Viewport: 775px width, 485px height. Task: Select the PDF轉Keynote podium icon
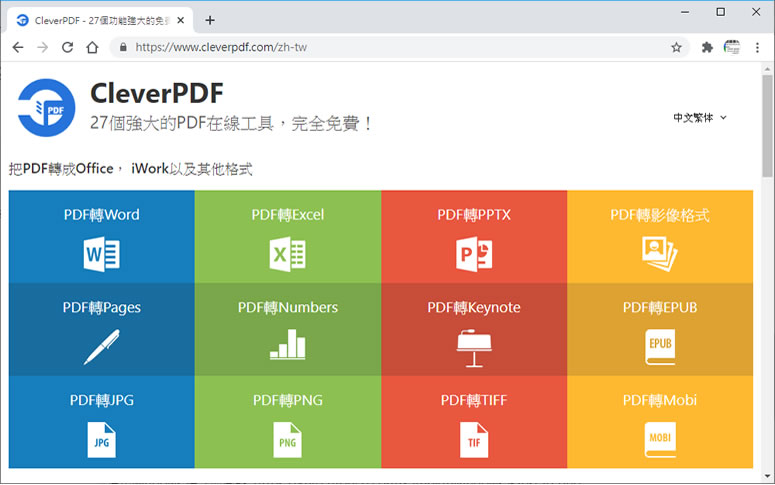[474, 346]
